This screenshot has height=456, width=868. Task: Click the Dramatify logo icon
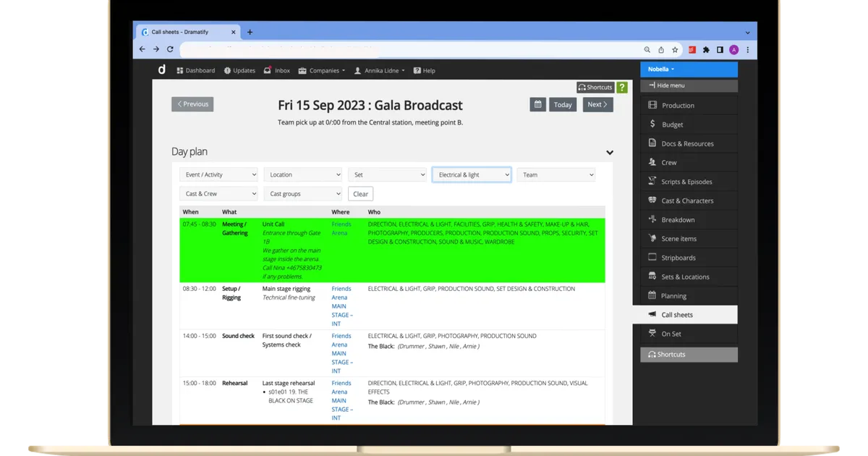point(161,69)
